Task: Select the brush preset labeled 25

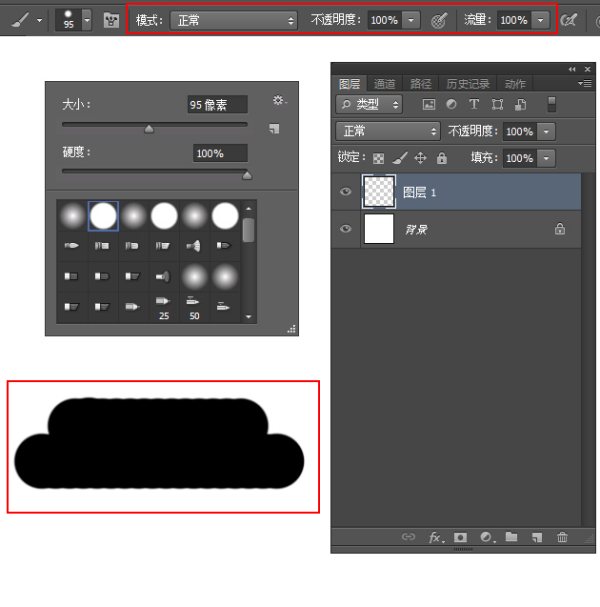Action: 163,308
